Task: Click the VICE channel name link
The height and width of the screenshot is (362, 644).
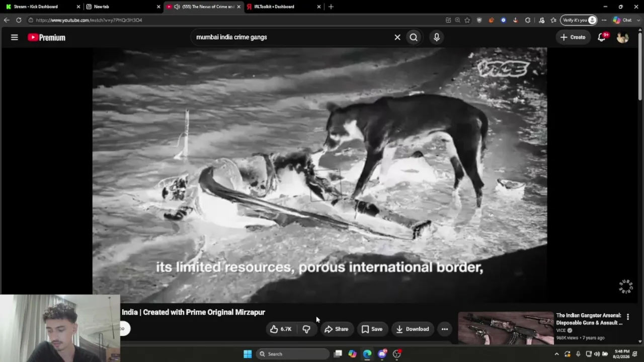Action: [561, 330]
